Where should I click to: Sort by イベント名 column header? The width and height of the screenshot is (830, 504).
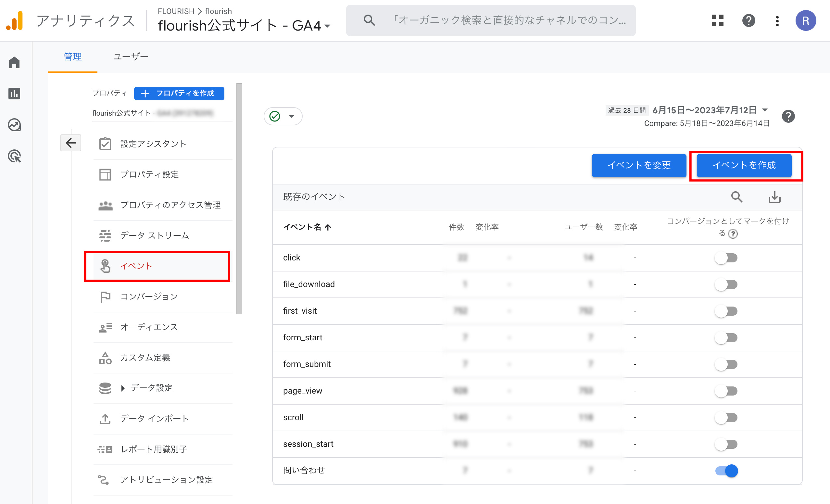coord(307,227)
